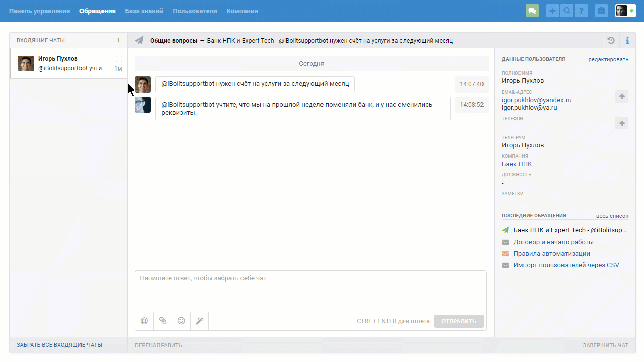Click timestamp 14:08:52
644x362 pixels.
(x=471, y=105)
